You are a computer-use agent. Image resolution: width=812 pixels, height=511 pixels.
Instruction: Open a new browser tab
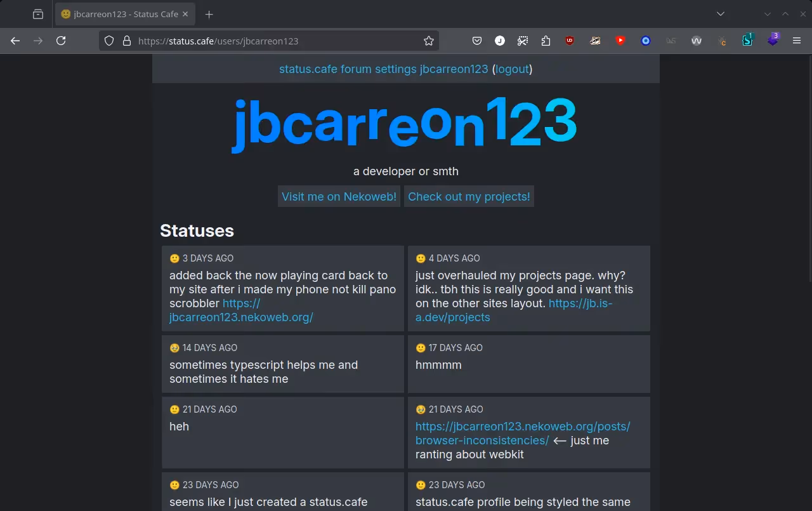coord(209,14)
